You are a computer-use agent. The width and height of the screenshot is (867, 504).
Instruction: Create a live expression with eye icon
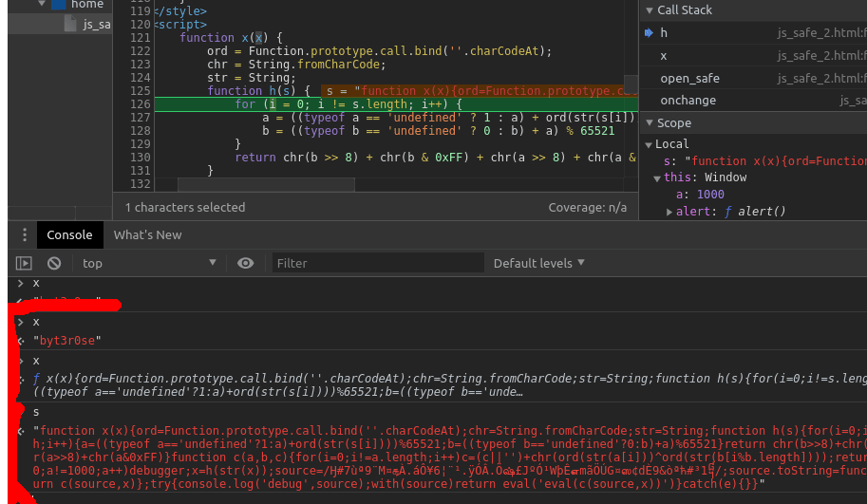coord(246,263)
